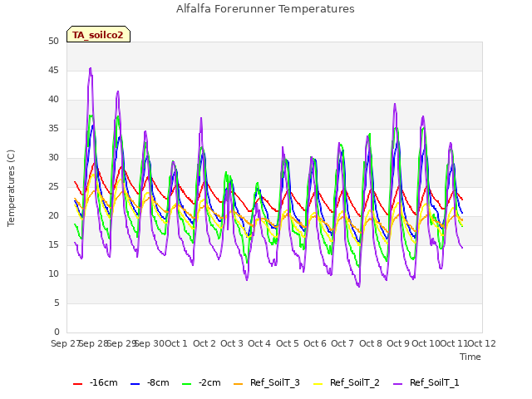Click the TA_soilco2 annotation label
Viewport: 532px width, 399px height.
tap(98, 35)
